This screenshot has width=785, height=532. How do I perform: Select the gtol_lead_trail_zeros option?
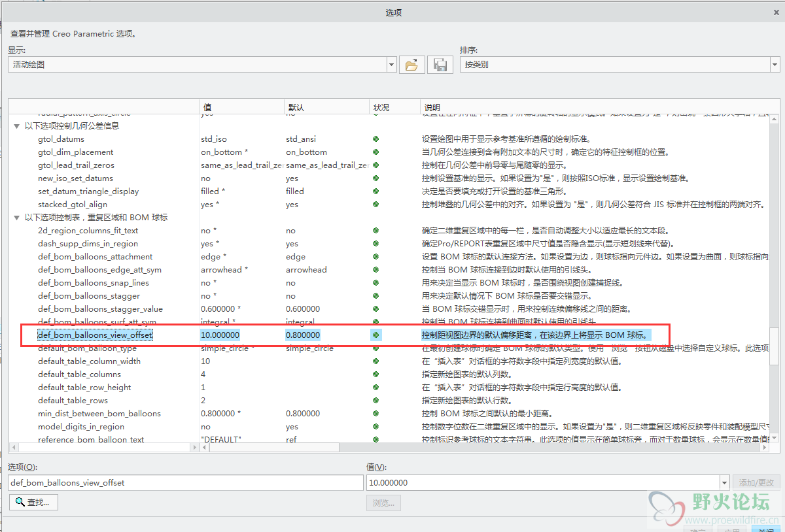(76, 165)
